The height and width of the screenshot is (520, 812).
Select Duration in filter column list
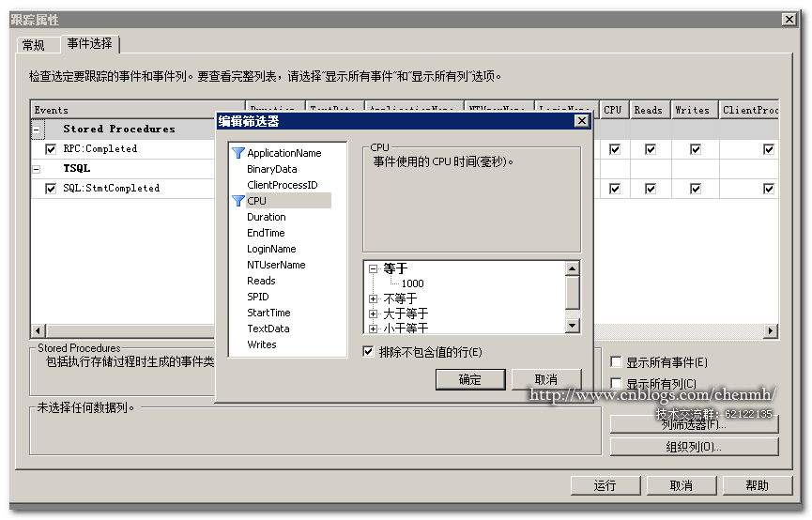(267, 217)
